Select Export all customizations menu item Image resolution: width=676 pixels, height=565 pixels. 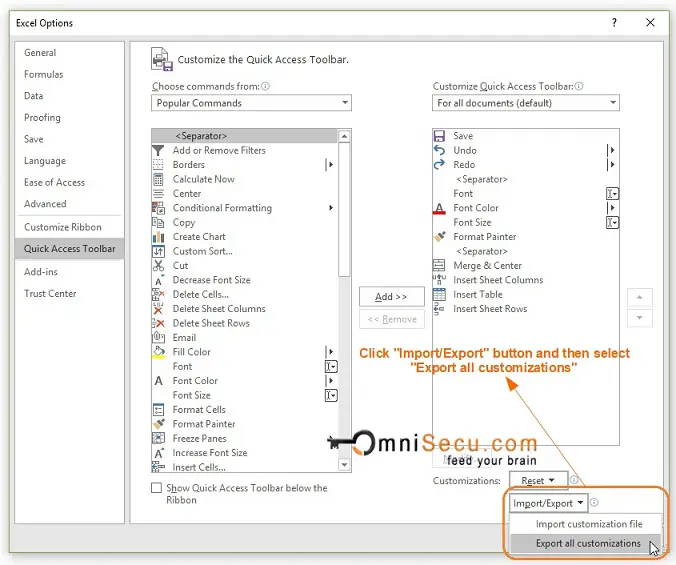pos(585,543)
